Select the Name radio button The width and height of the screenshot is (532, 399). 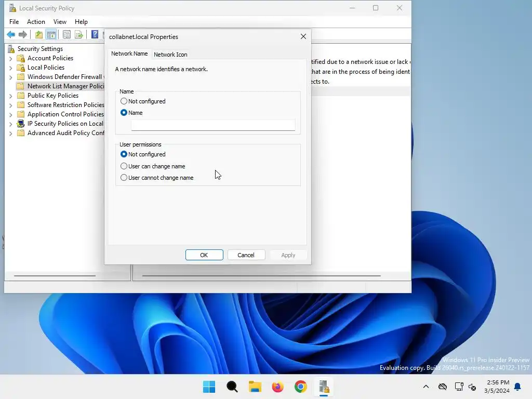click(x=124, y=113)
